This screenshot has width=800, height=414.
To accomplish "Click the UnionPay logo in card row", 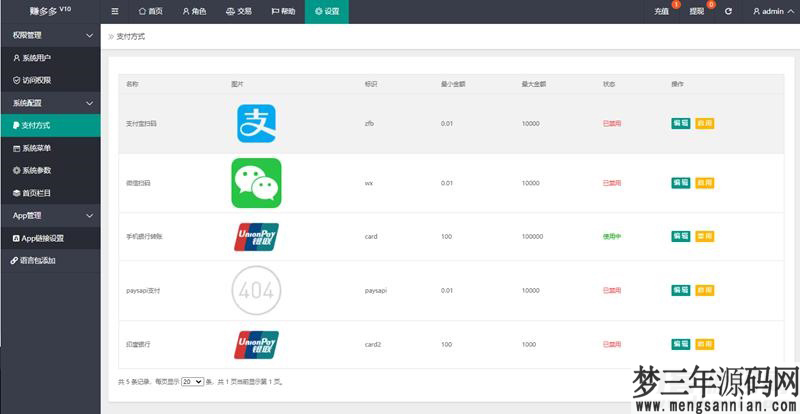I will [256, 237].
